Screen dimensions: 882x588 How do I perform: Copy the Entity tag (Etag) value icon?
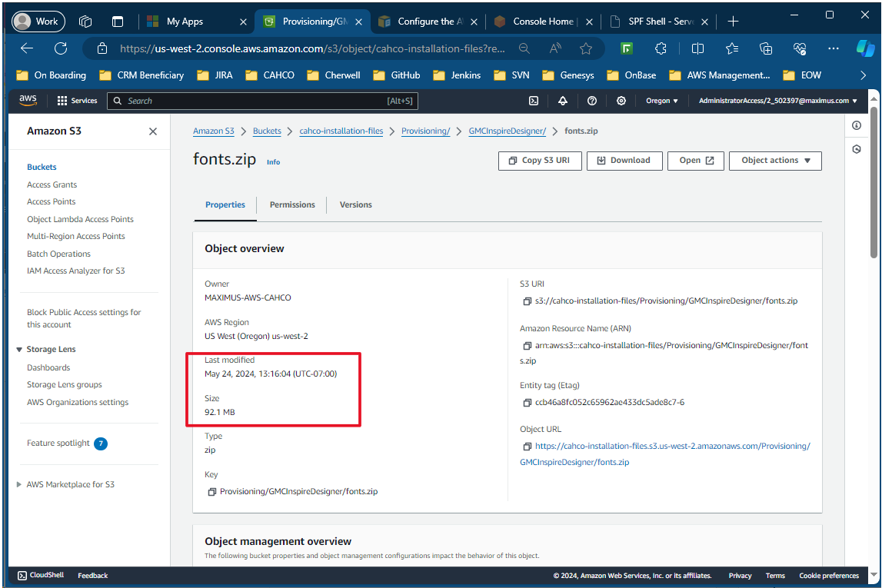tap(527, 403)
